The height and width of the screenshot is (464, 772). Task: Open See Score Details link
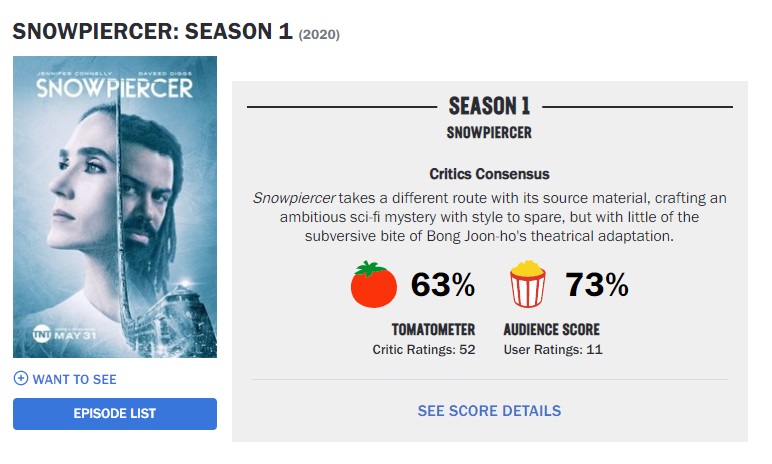(x=489, y=411)
